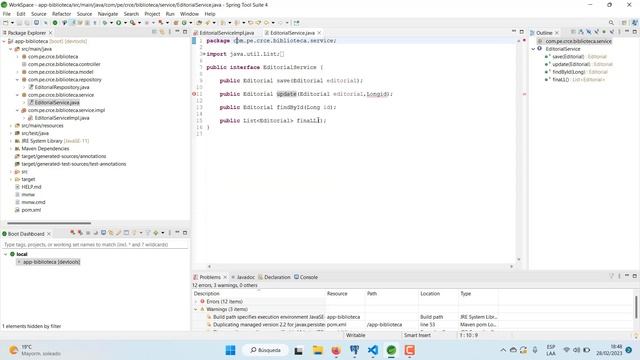Maximize the editor area
The image size is (640, 360).
point(521,32)
